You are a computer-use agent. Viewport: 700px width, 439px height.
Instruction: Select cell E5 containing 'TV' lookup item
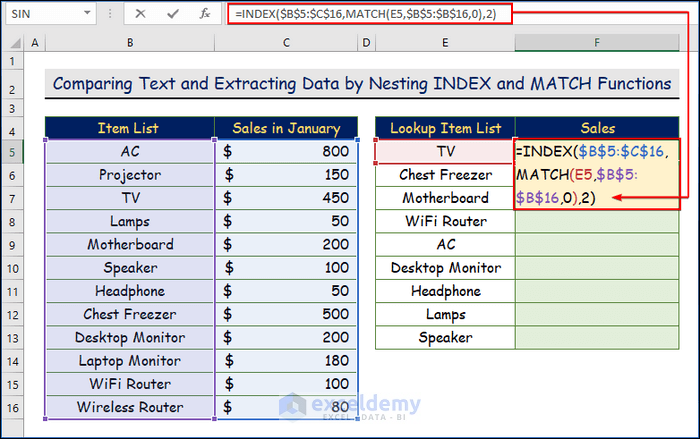(x=445, y=152)
